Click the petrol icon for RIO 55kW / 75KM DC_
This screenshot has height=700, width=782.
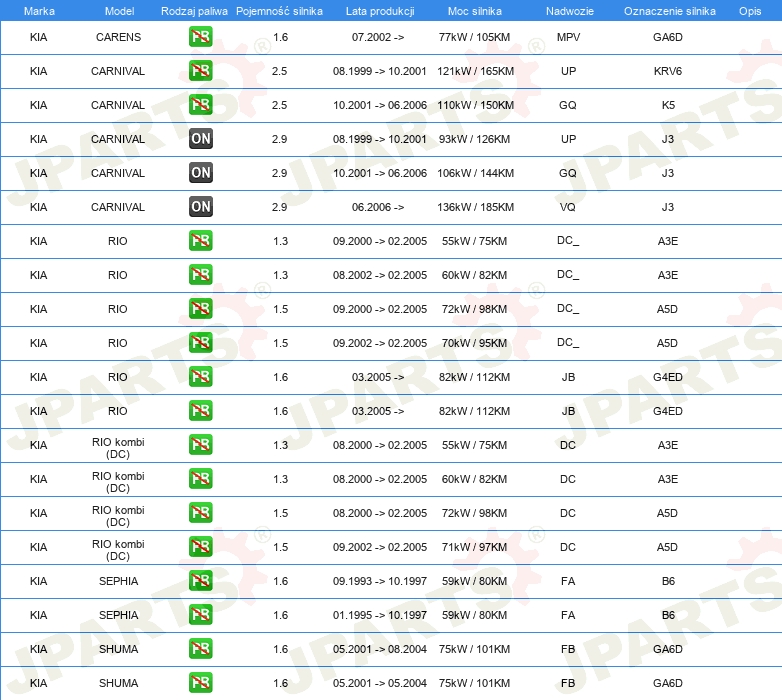pyautogui.click(x=200, y=241)
